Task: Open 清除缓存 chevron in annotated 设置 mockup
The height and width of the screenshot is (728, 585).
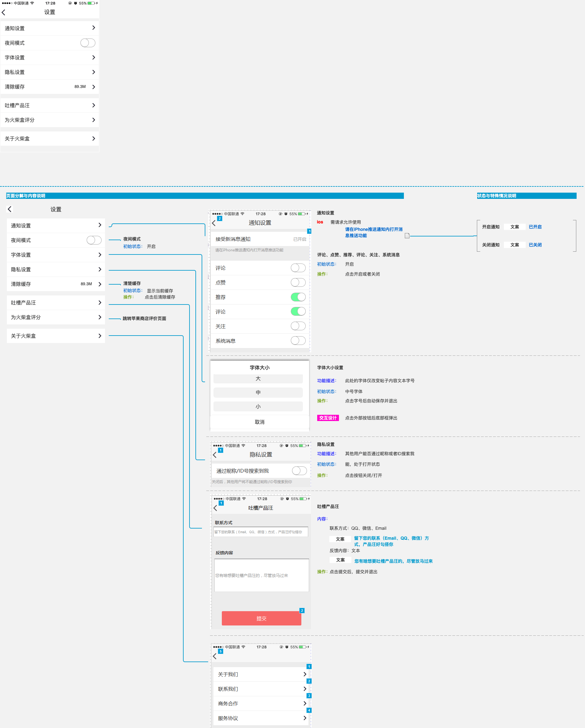Action: (x=100, y=284)
